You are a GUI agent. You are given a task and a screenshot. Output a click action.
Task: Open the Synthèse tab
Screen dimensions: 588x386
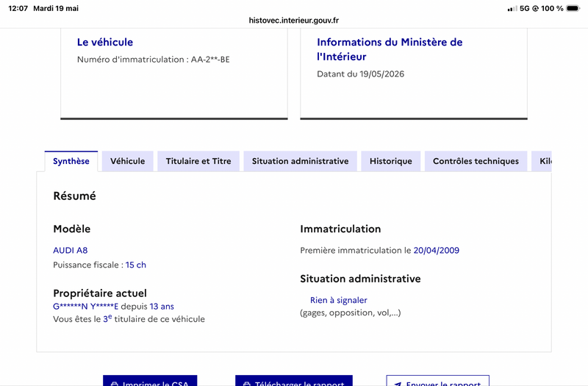[x=71, y=161]
